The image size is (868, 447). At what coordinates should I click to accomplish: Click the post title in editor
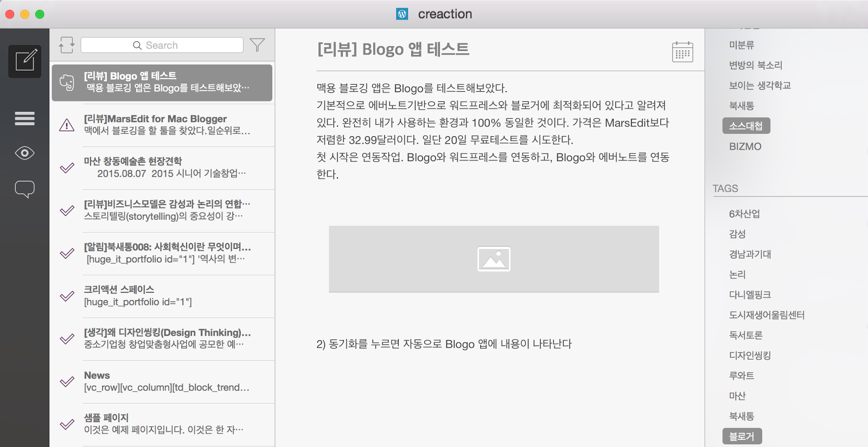coord(393,49)
